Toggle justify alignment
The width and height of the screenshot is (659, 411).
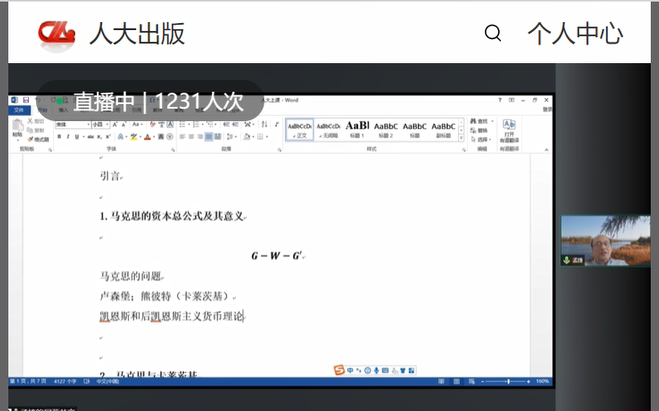click(x=209, y=137)
